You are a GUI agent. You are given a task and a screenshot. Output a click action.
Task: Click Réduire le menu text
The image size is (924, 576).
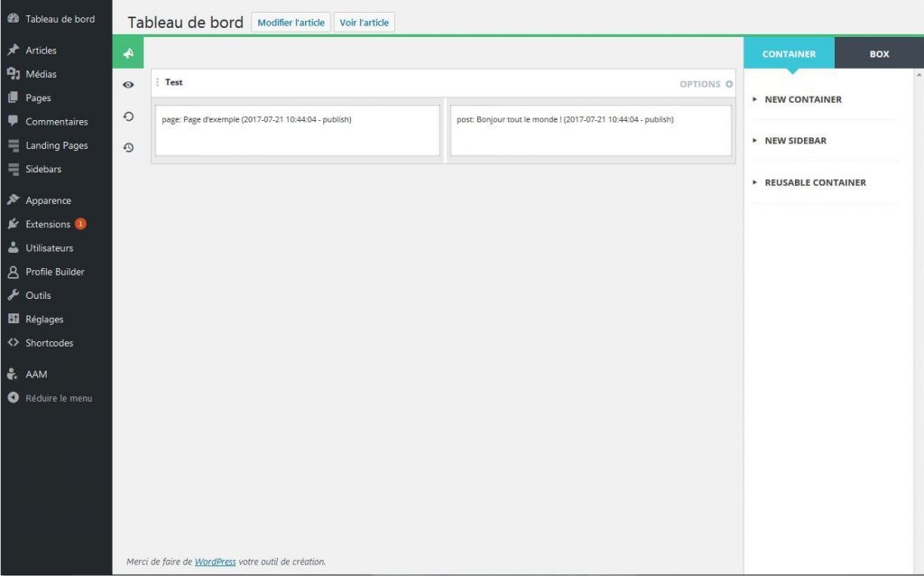[59, 398]
